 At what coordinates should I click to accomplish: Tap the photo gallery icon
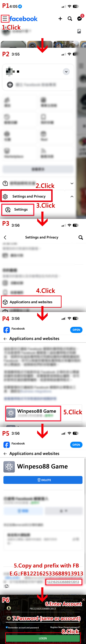tap(79, 31)
